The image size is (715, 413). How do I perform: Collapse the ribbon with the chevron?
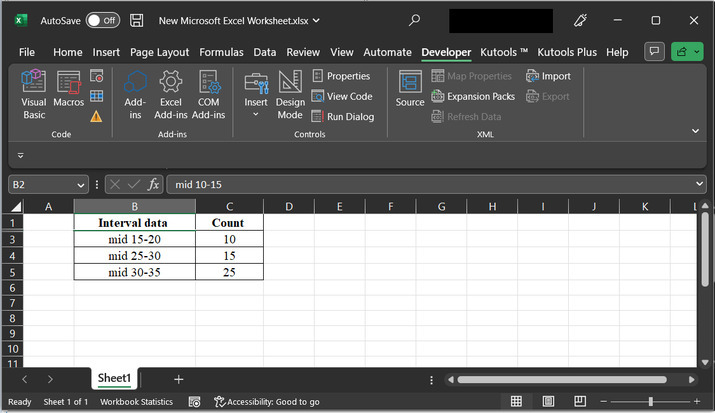[694, 131]
